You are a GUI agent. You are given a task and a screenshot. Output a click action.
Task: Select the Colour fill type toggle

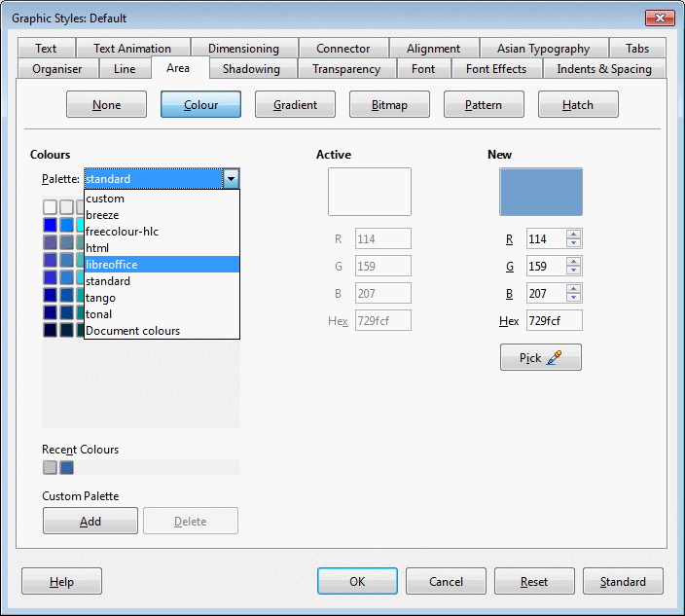tap(200, 105)
